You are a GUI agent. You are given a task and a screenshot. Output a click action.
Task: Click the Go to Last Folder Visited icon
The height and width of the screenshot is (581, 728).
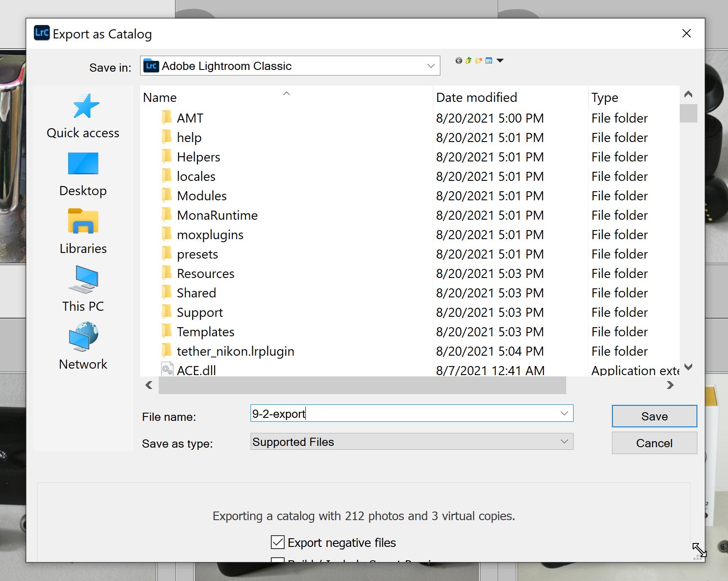click(458, 60)
